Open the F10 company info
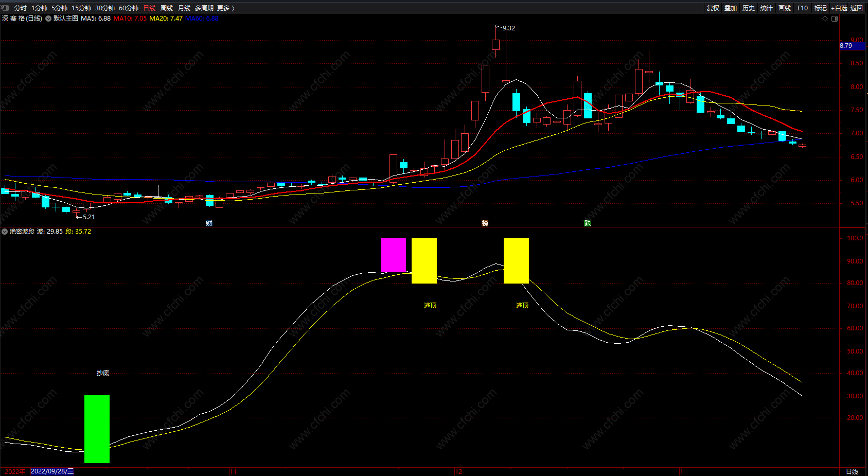The image size is (868, 476). click(803, 8)
